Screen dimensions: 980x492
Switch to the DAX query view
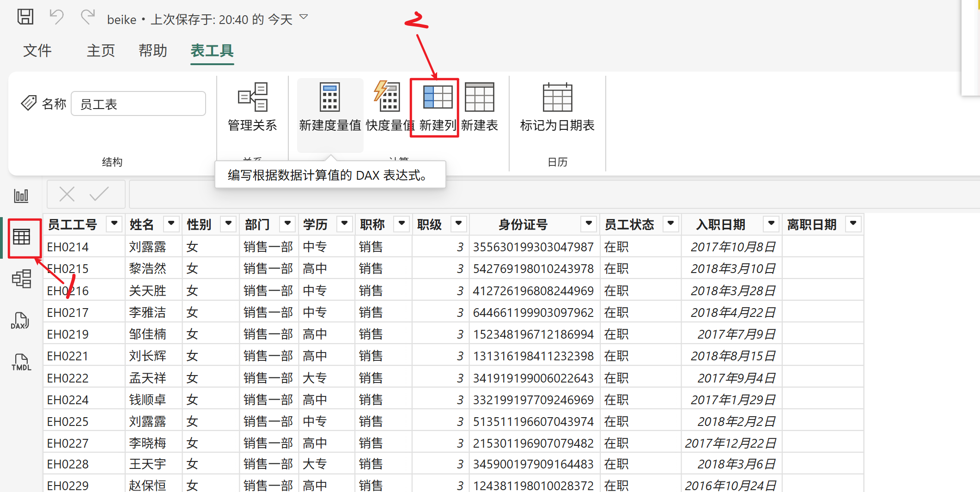(x=20, y=321)
